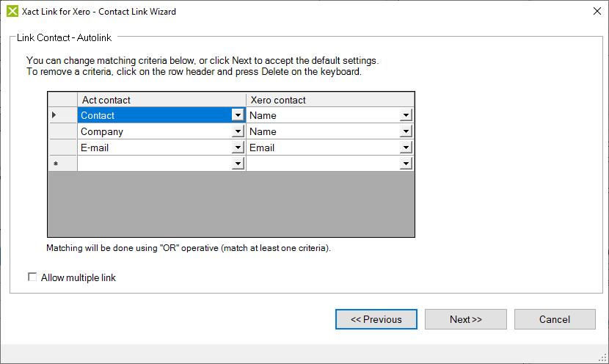Click the Xact Link app icon in title bar
The image size is (609, 364).
(12, 11)
